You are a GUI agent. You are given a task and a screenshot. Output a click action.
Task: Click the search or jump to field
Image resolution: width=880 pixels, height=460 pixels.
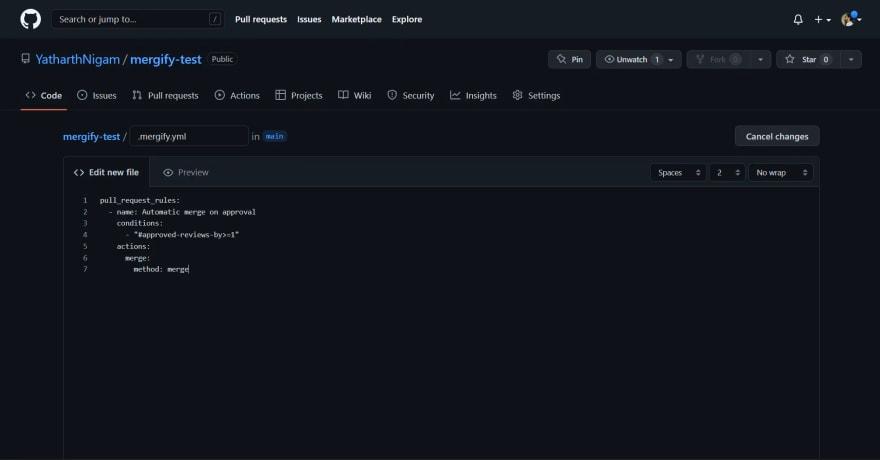click(138, 19)
